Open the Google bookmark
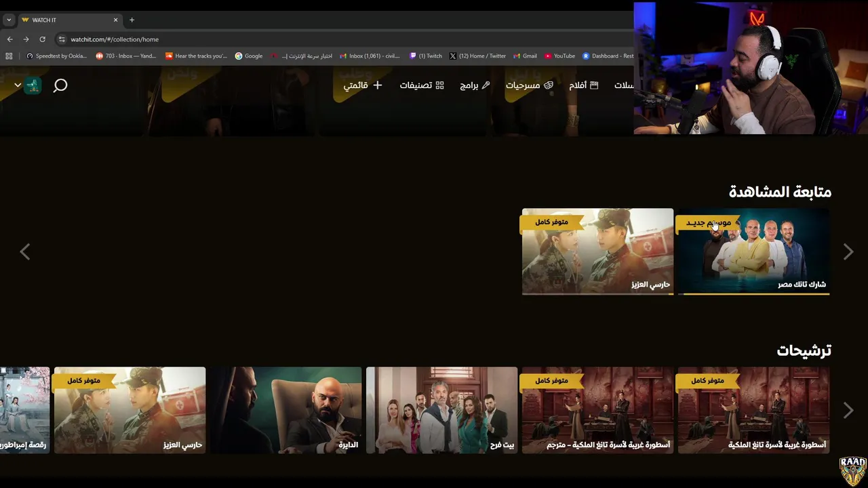The height and width of the screenshot is (488, 868). pos(249,56)
